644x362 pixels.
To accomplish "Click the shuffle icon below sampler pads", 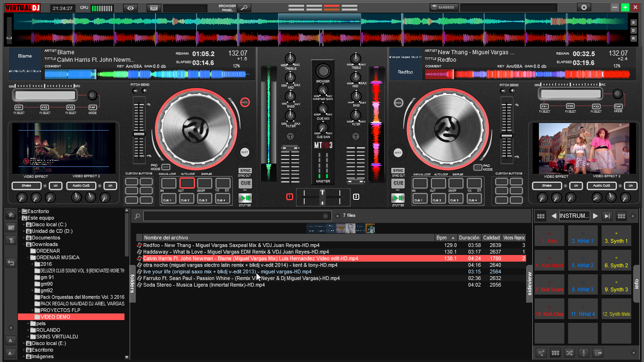I will [570, 353].
